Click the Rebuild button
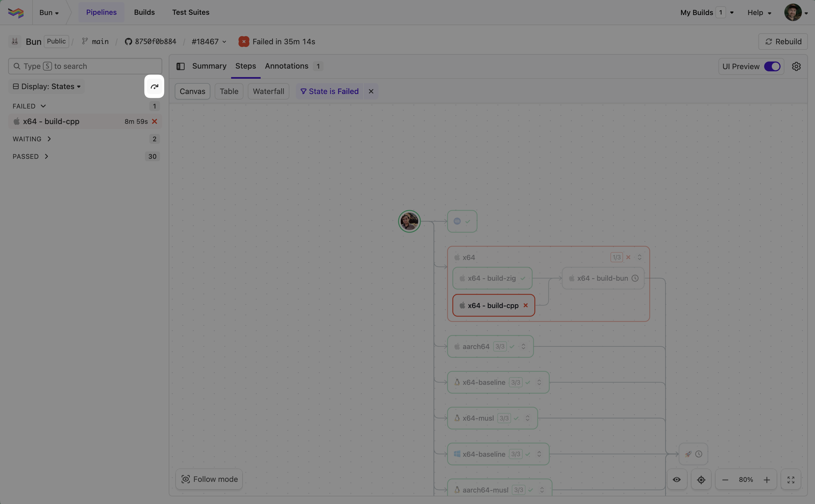 [783, 42]
